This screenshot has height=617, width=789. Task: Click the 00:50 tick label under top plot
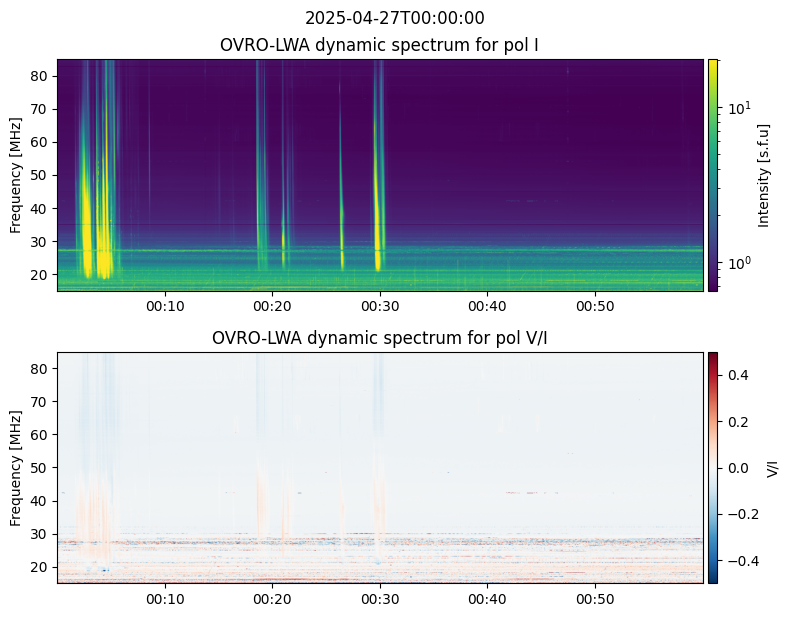click(595, 306)
